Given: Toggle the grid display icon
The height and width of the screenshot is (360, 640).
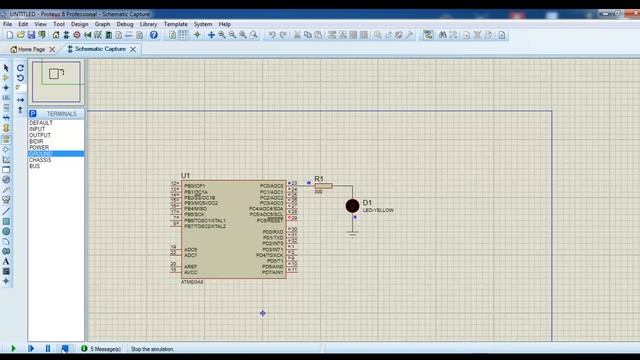Looking at the screenshot, I should click(x=184, y=35).
